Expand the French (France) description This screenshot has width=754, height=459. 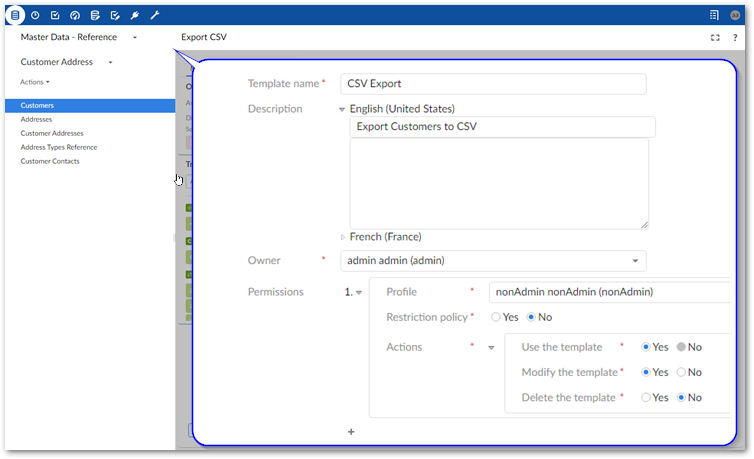point(342,237)
